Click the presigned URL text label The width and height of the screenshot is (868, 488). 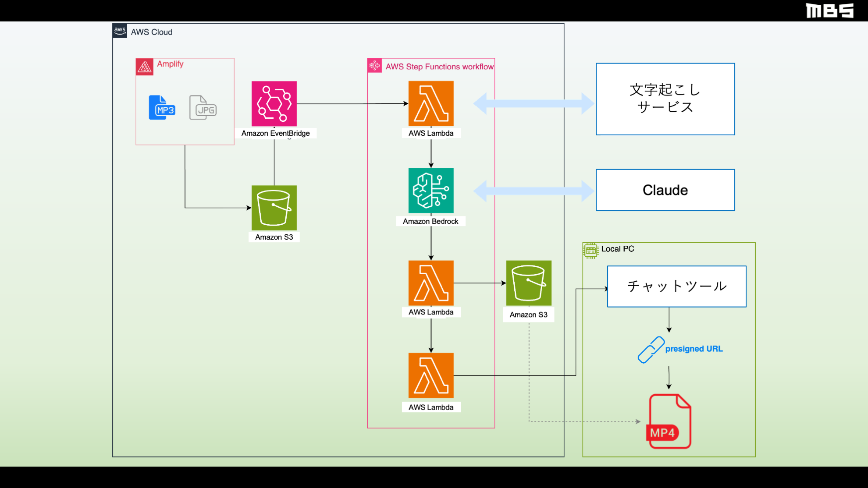[694, 349]
